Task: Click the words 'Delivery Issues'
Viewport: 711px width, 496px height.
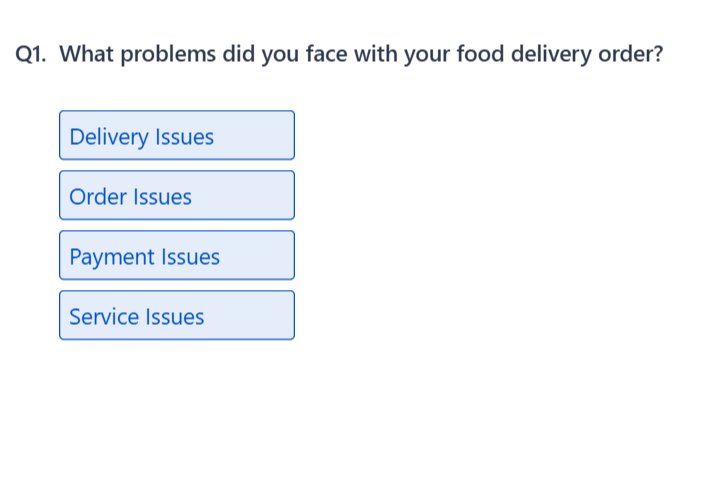Action: [141, 137]
